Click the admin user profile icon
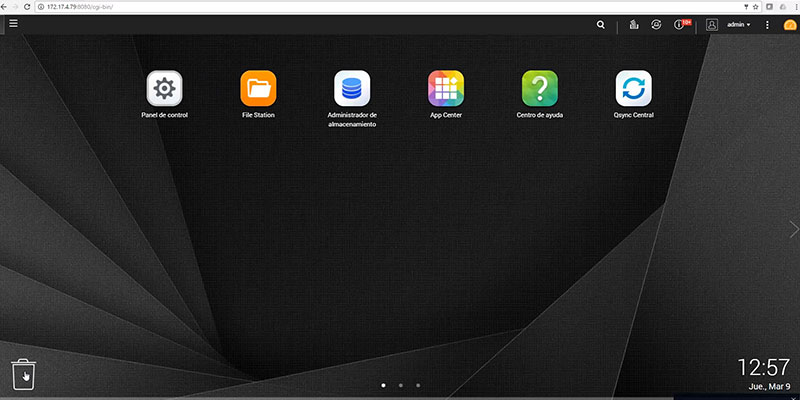800x400 pixels. tap(712, 24)
